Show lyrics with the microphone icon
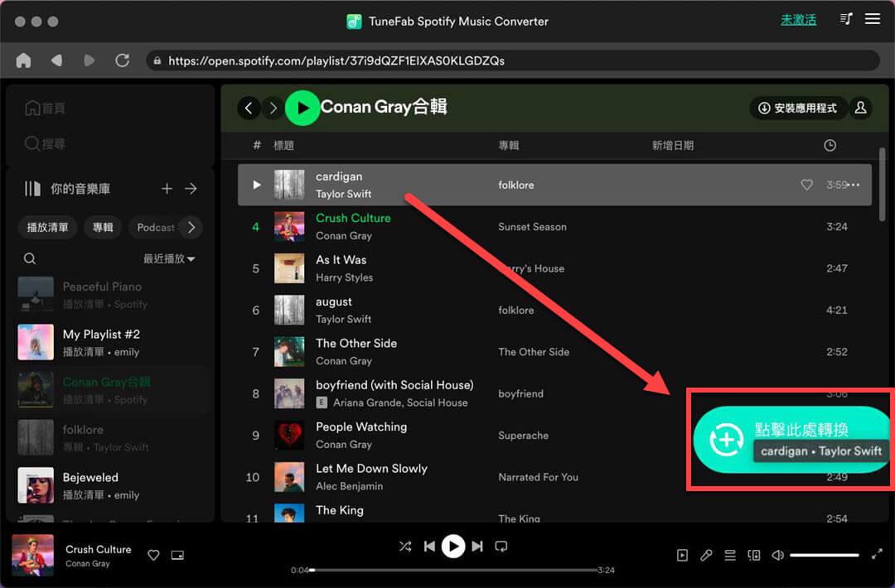 pos(706,555)
